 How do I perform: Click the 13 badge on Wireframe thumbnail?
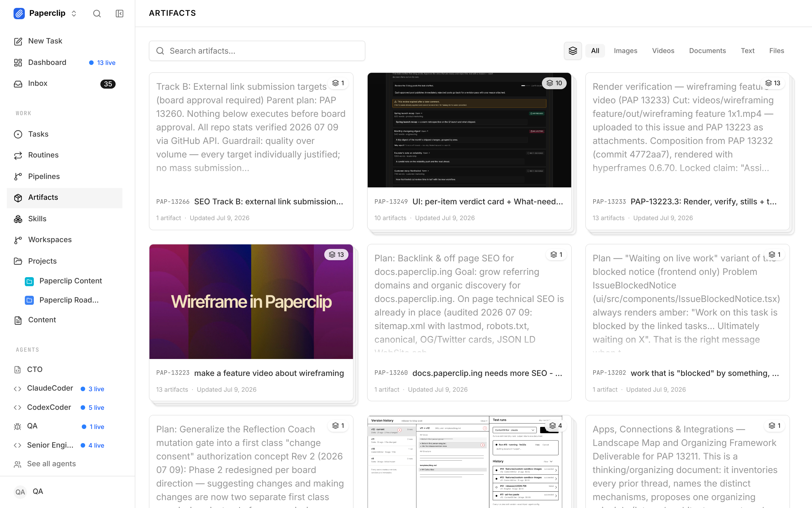coord(336,255)
